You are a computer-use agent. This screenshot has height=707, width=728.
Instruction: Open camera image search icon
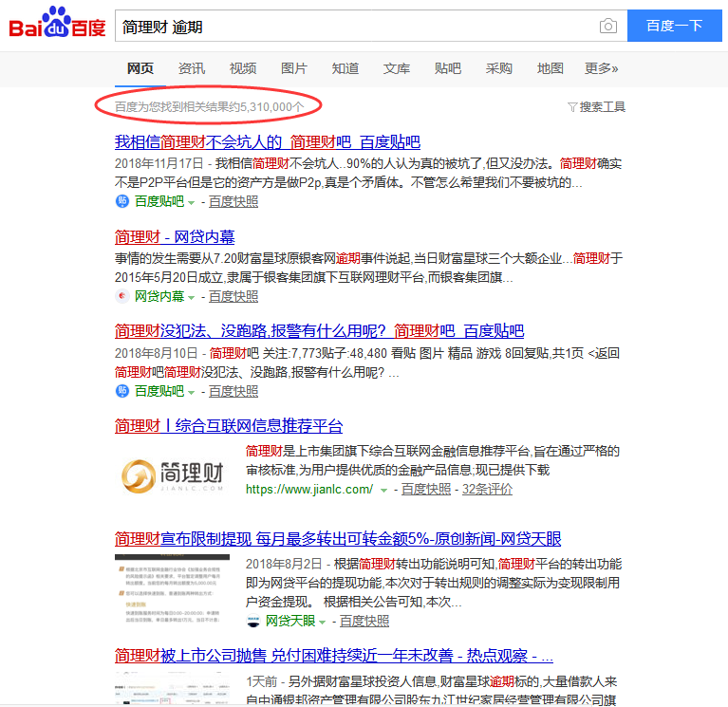pyautogui.click(x=607, y=26)
